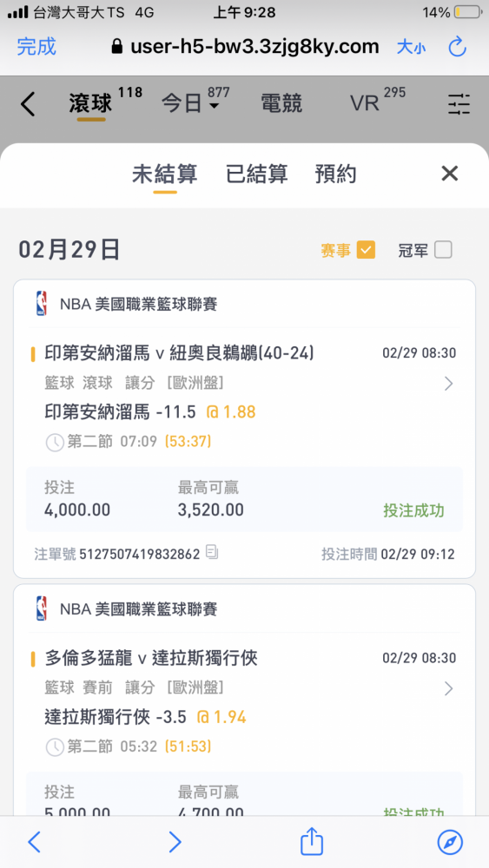Viewport: 489px width, 868px height.
Task: Click the NBA logo of the first bet
Action: [41, 303]
